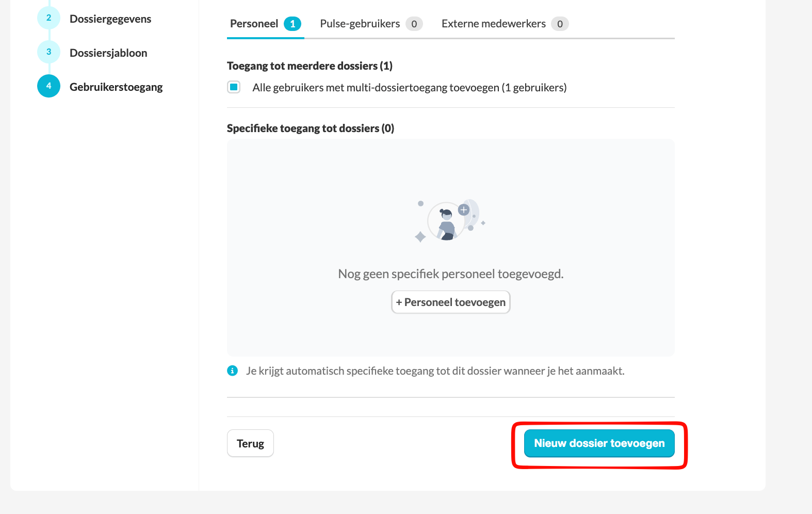Click the Specifieke toegang tot dossiers heading
Viewport: 812px width, 514px height.
click(310, 128)
